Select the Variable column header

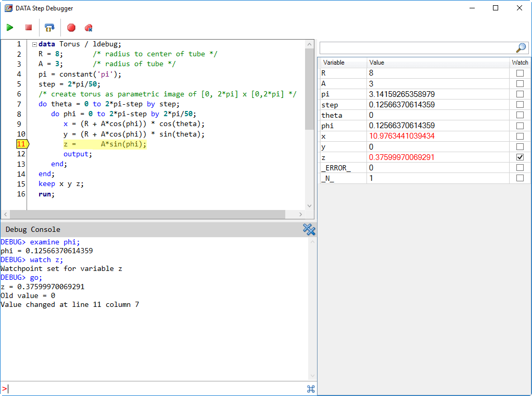click(333, 62)
